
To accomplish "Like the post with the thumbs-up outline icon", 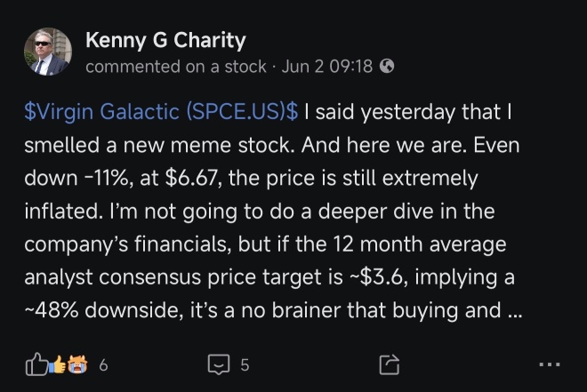I will 36,364.
